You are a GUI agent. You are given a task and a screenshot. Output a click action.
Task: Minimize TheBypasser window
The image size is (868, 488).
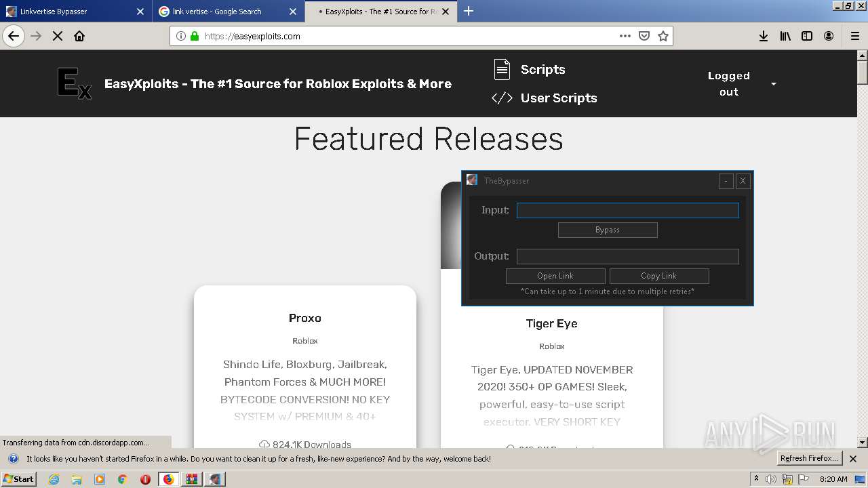pyautogui.click(x=726, y=181)
